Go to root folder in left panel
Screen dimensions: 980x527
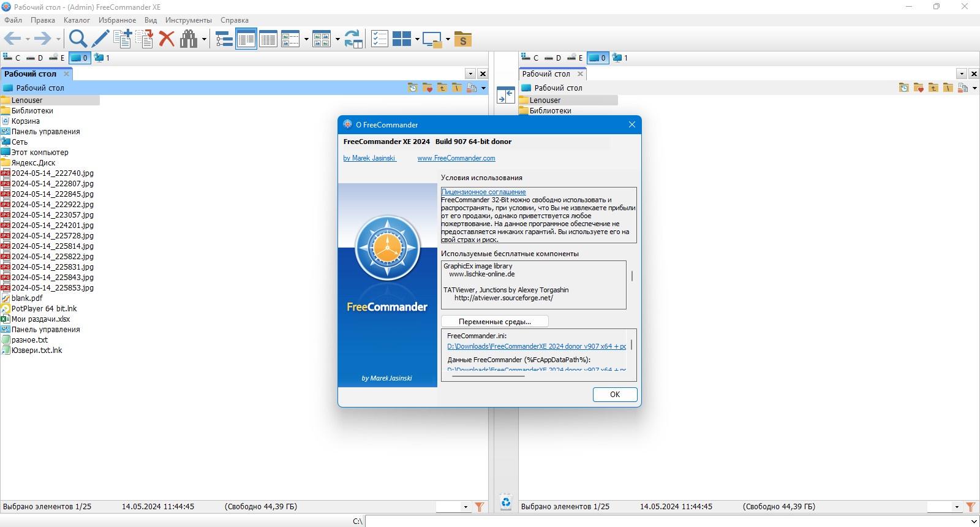pos(456,88)
